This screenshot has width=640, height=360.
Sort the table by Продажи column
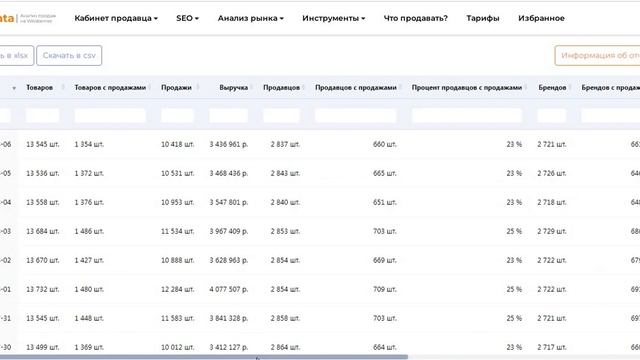point(176,88)
